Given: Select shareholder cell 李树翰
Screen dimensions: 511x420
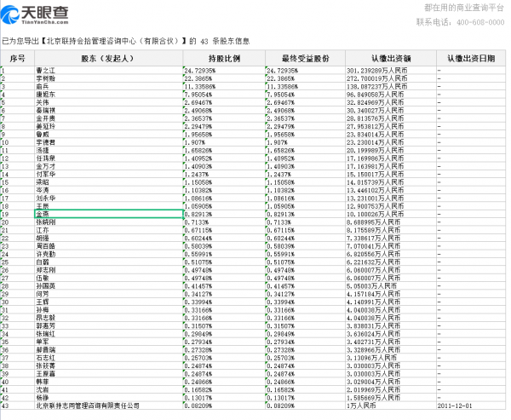Looking at the screenshot, I should [108, 78].
